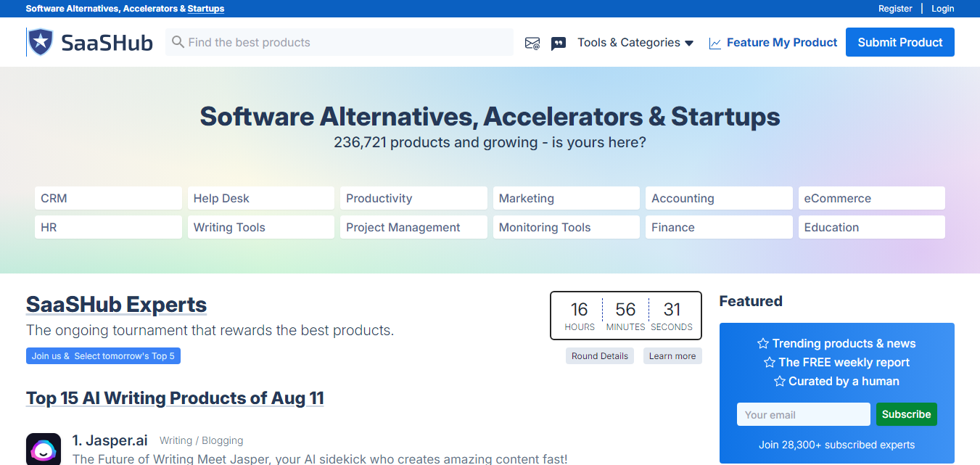Click Join us & Select tomorrow's Top 5
The width and height of the screenshot is (980, 465).
point(103,356)
